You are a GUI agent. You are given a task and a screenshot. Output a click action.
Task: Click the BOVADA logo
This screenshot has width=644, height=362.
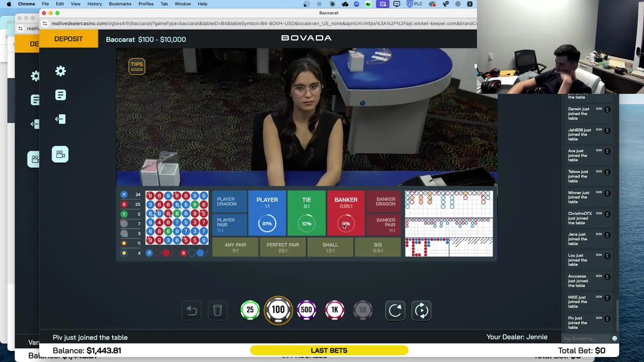[306, 38]
